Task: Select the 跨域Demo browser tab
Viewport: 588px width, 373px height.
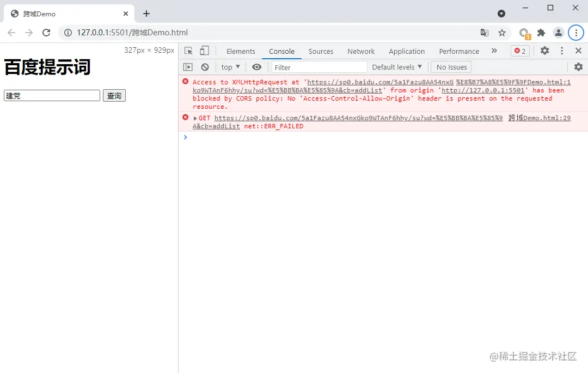Action: click(x=69, y=14)
